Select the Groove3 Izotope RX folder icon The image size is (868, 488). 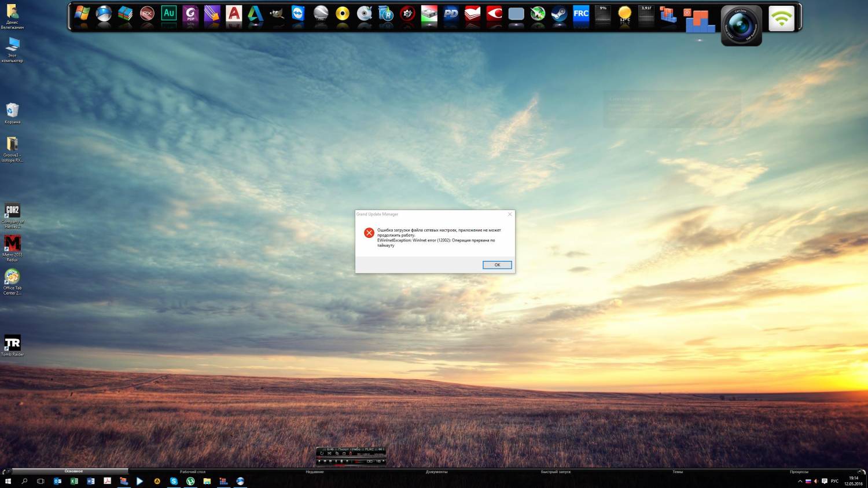pyautogui.click(x=12, y=149)
